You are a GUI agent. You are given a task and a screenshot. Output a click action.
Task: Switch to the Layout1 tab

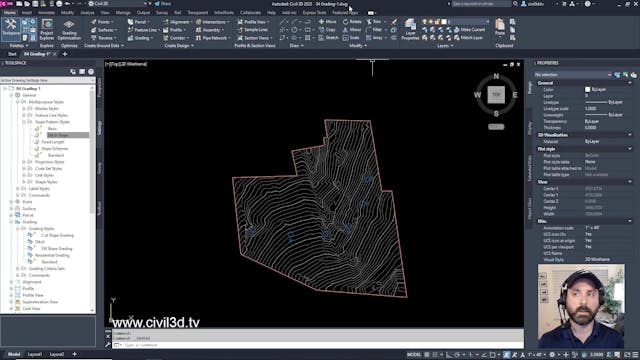coord(35,354)
